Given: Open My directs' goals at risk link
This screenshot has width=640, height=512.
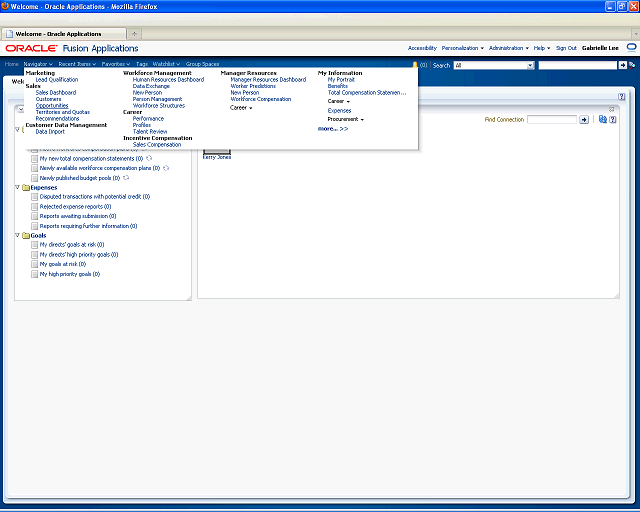Looking at the screenshot, I should [x=72, y=245].
